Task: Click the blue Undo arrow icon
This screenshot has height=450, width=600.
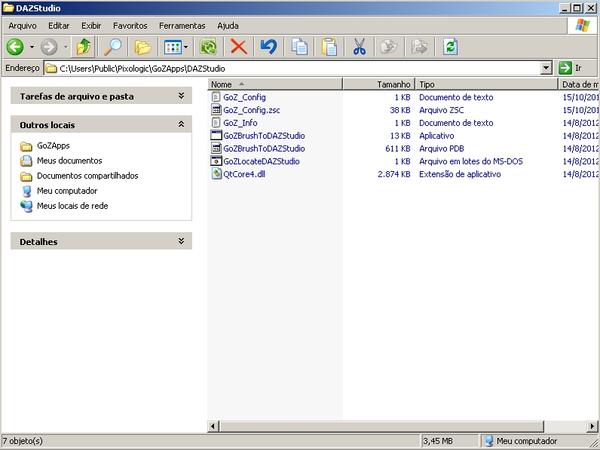Action: click(x=269, y=47)
